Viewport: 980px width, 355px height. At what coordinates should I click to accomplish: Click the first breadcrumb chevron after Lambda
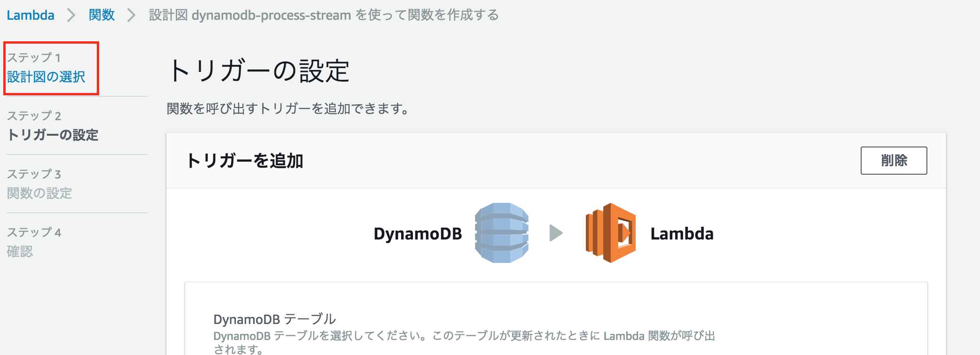[71, 15]
